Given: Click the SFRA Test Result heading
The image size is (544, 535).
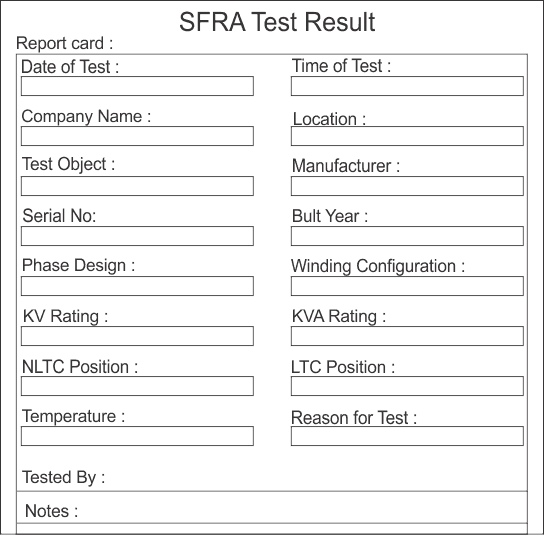Looking at the screenshot, I should point(277,22).
